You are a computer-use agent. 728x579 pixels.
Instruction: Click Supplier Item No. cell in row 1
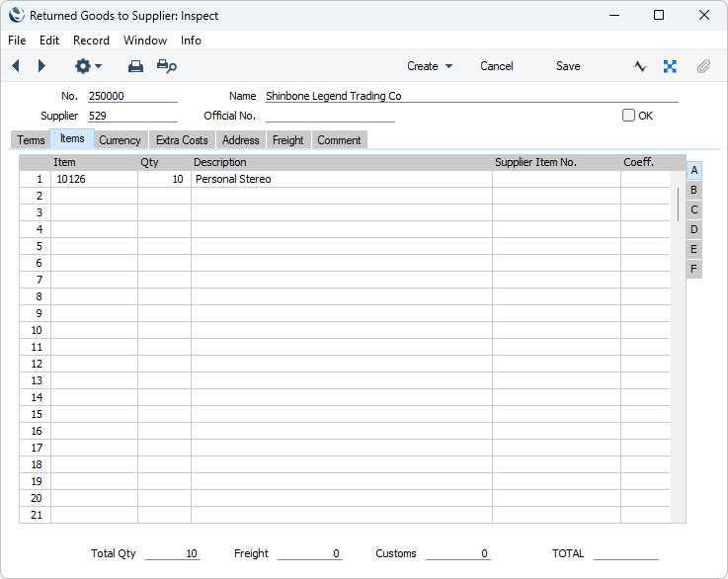pos(557,179)
